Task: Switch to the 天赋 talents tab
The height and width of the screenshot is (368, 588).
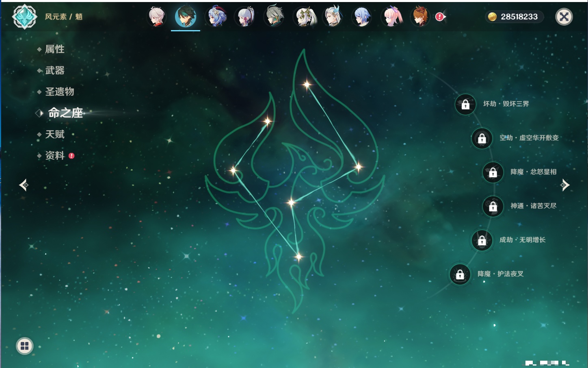Action: click(54, 134)
